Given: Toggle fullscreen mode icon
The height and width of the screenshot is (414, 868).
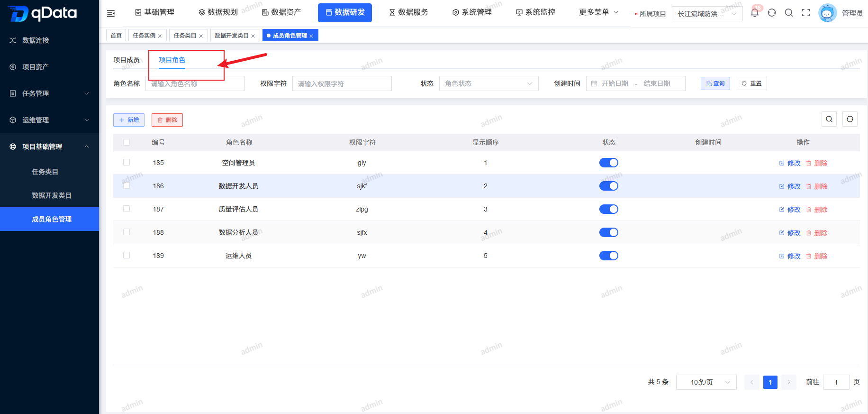Looking at the screenshot, I should point(806,13).
